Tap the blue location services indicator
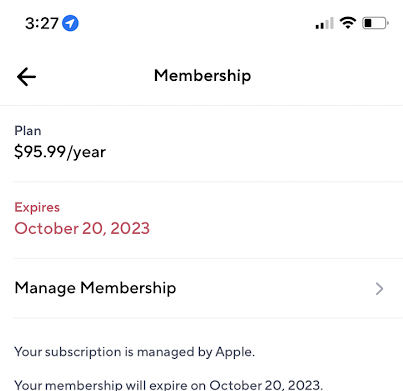403x391 pixels. point(70,23)
